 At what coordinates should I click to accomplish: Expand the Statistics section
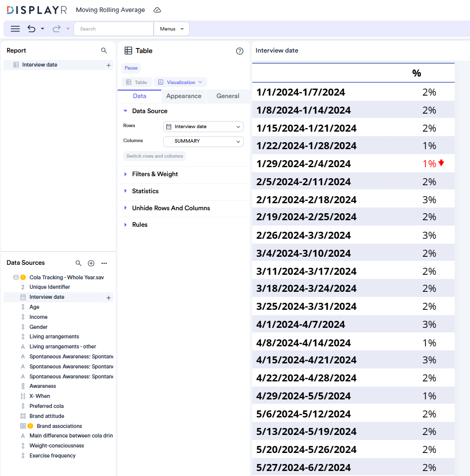[x=145, y=191]
